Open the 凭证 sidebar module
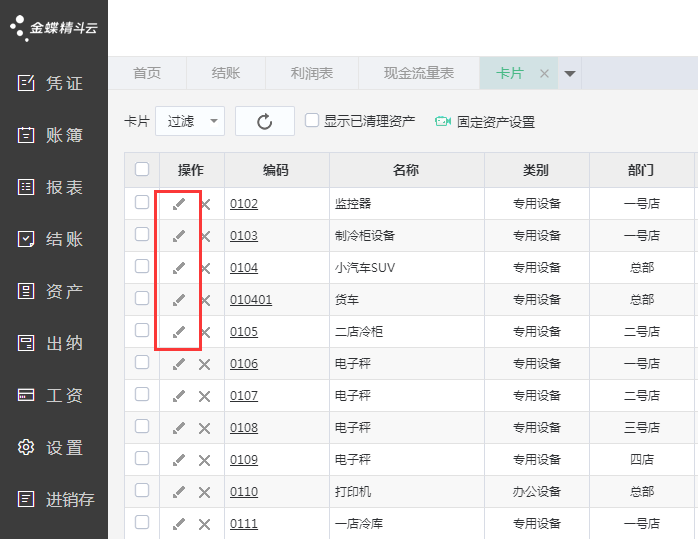Viewport: 698px width, 539px height. 54,83
